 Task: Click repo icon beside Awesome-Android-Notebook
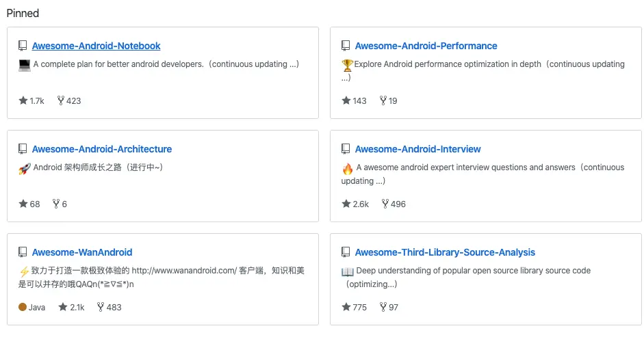[23, 46]
